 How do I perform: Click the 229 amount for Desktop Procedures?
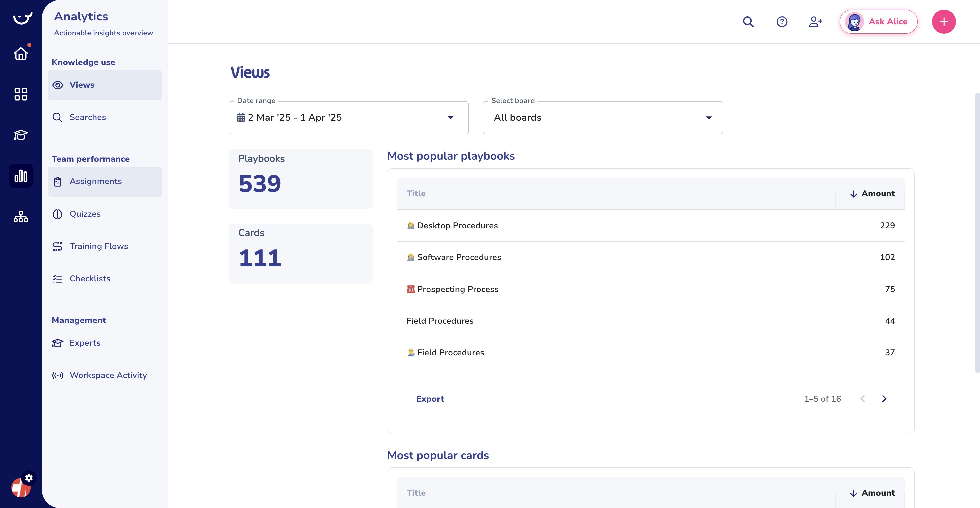(x=887, y=225)
